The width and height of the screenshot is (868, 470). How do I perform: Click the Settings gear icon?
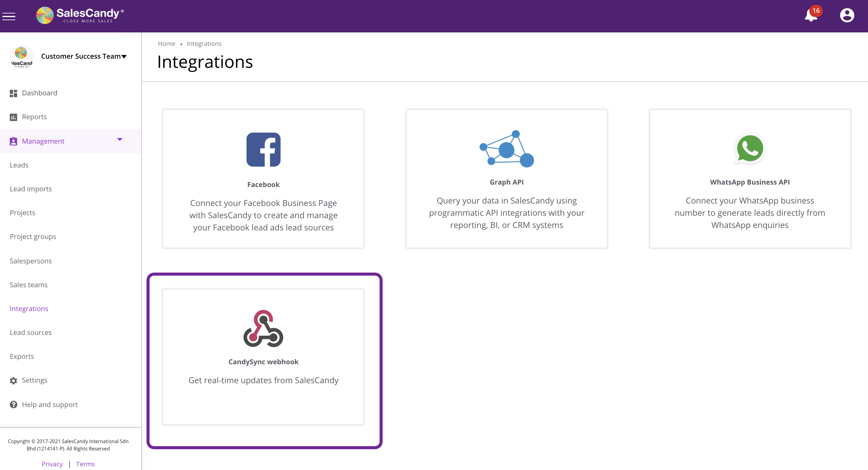[13, 380]
